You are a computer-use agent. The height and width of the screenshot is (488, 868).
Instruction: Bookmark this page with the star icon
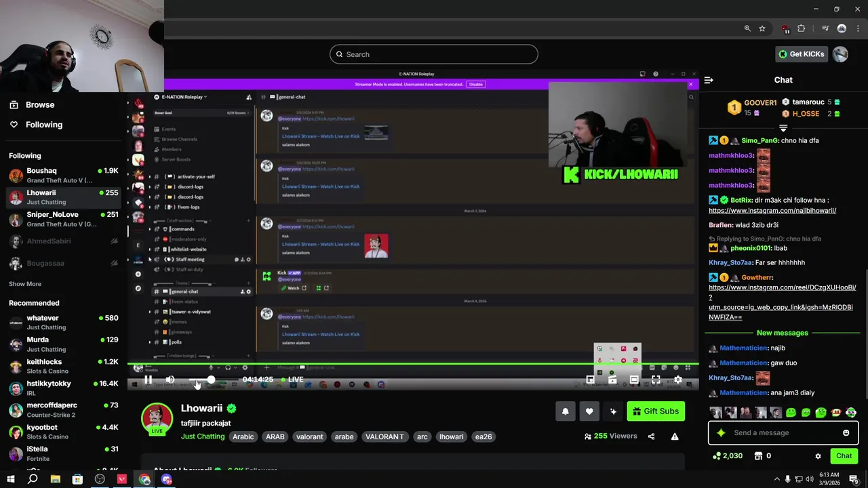click(x=762, y=28)
